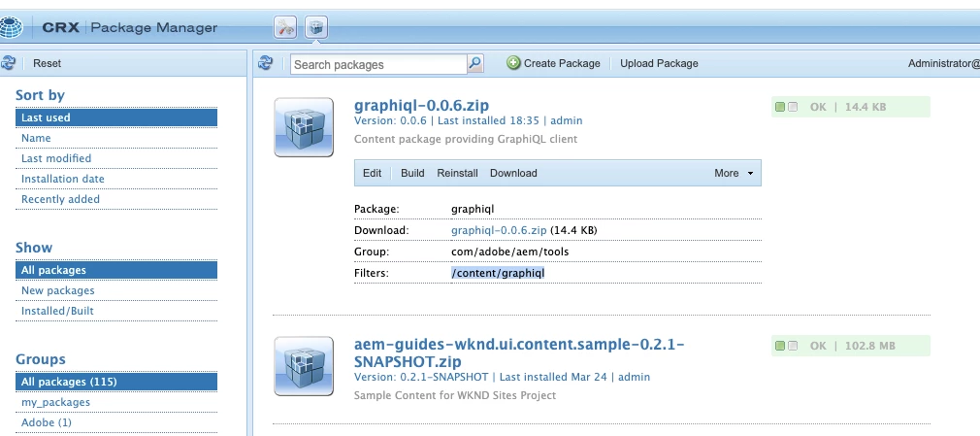Click the graphiql-0.0.6.zip package cube thumbnail
Image resolution: width=980 pixels, height=436 pixels.
[304, 127]
